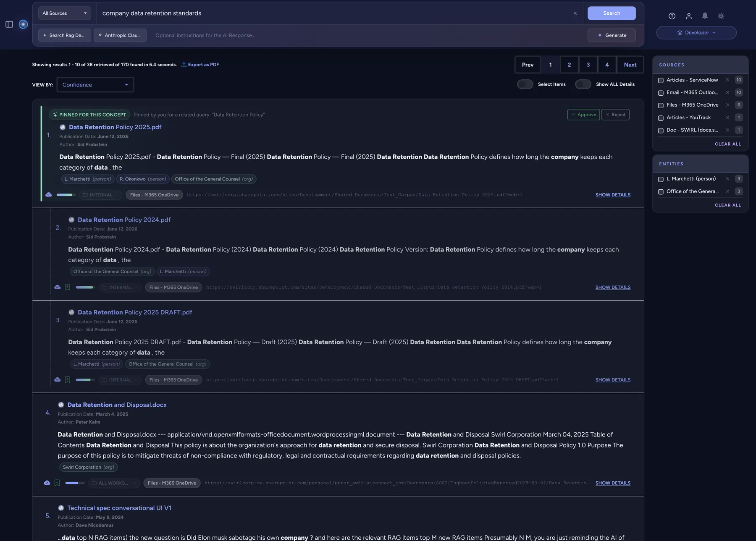Image resolution: width=756 pixels, height=541 pixels.
Task: Go to results page 3
Action: (588, 65)
